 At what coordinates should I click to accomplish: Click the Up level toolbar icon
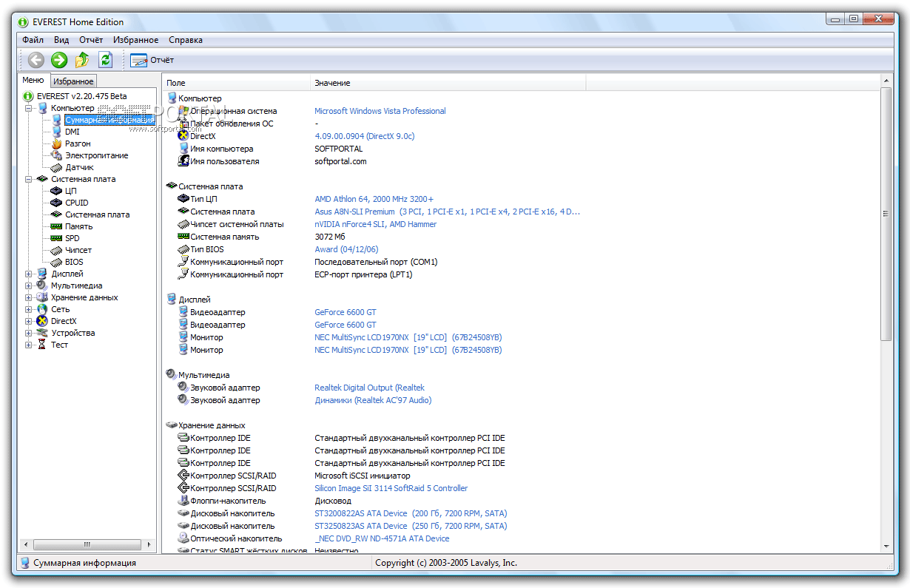(82, 60)
